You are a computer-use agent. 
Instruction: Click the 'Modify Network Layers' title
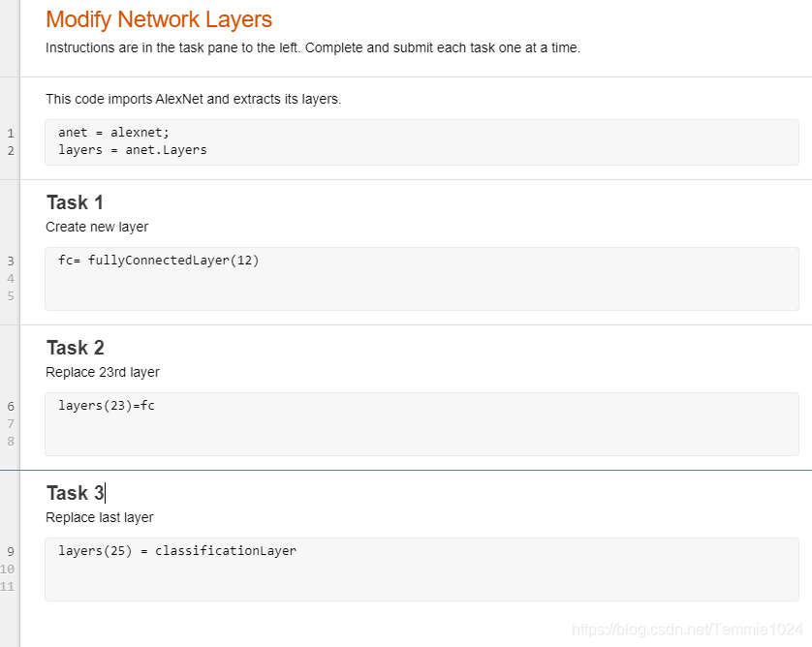pyautogui.click(x=159, y=19)
